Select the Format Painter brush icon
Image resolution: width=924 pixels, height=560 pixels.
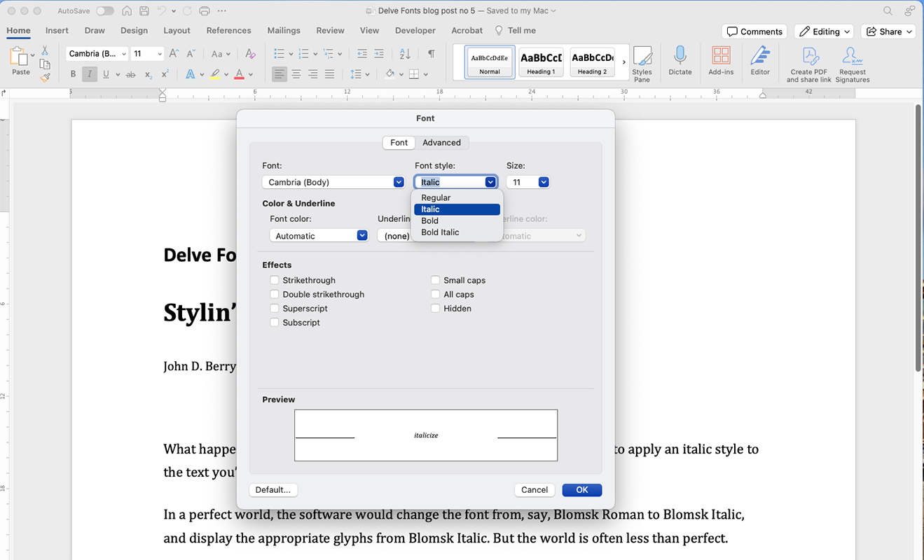45,78
